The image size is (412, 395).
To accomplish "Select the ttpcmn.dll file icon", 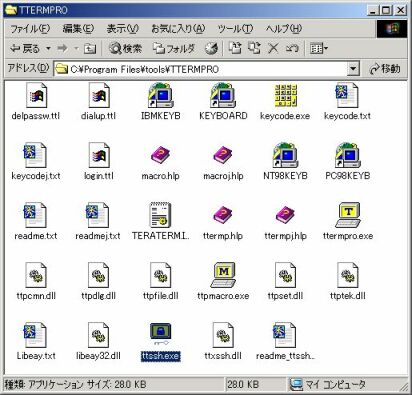I will [x=36, y=275].
